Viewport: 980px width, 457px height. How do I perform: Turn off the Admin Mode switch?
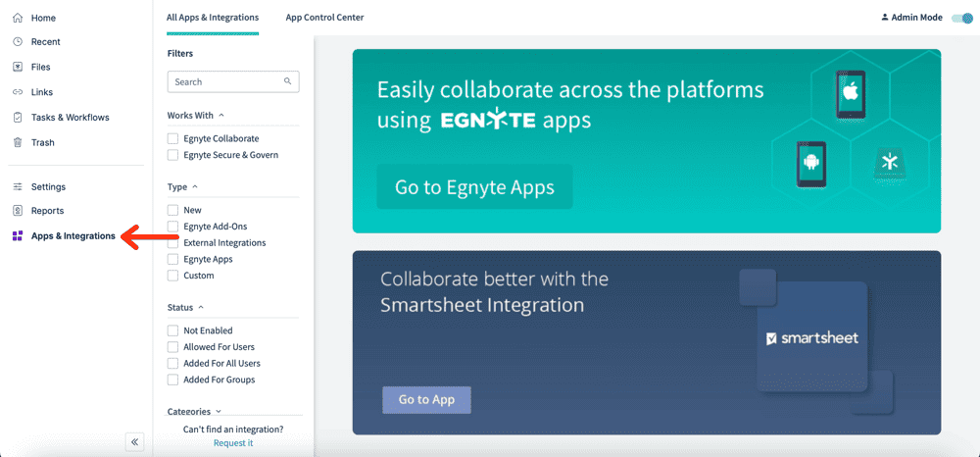(962, 18)
